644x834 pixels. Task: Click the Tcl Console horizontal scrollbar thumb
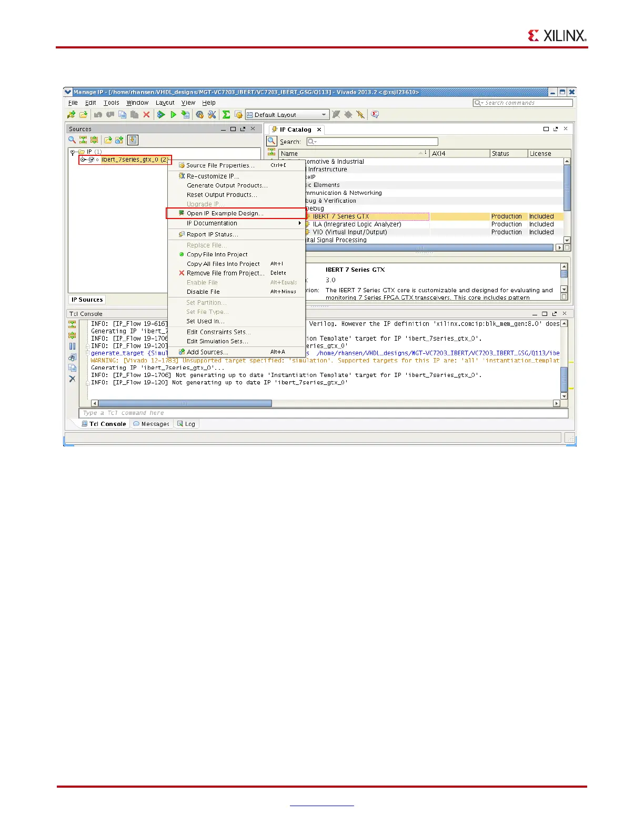tap(185, 403)
